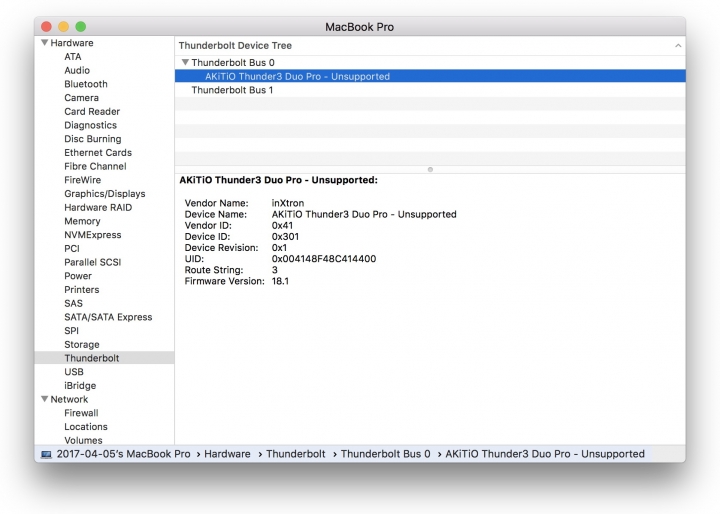Select ATA in the sidebar
Screen dimensions: 720x514
(73, 56)
